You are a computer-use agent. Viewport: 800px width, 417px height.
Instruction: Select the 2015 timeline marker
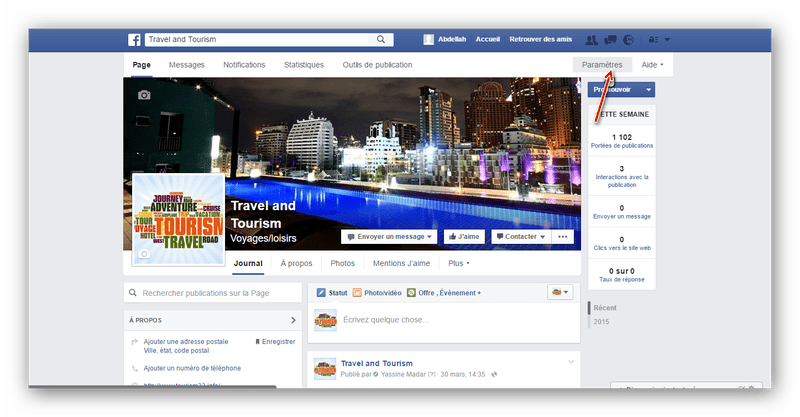point(601,322)
